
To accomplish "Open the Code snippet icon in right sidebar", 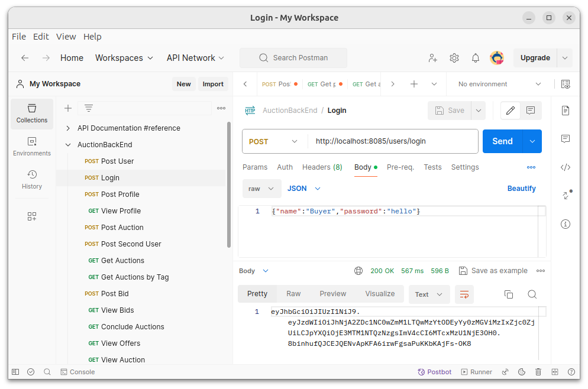I will (x=566, y=167).
